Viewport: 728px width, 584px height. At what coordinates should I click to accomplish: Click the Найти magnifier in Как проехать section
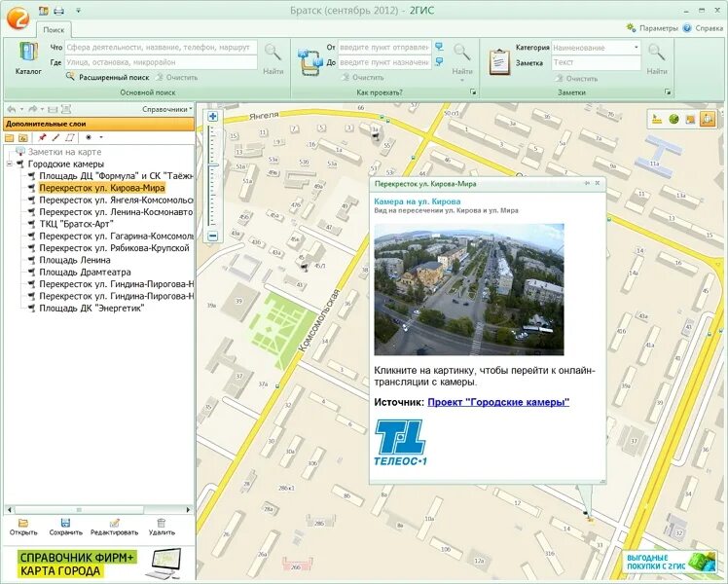[x=462, y=53]
